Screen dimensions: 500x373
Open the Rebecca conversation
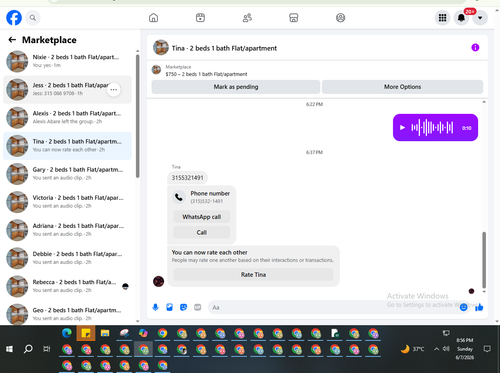pyautogui.click(x=67, y=286)
